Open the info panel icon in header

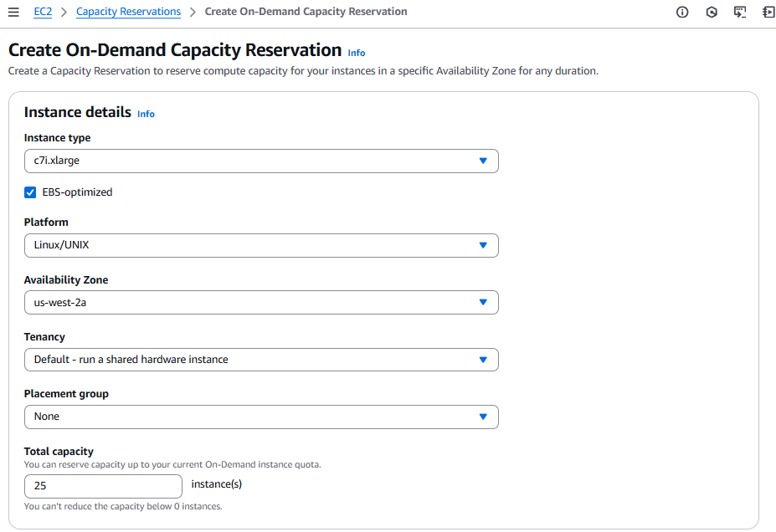coord(682,13)
